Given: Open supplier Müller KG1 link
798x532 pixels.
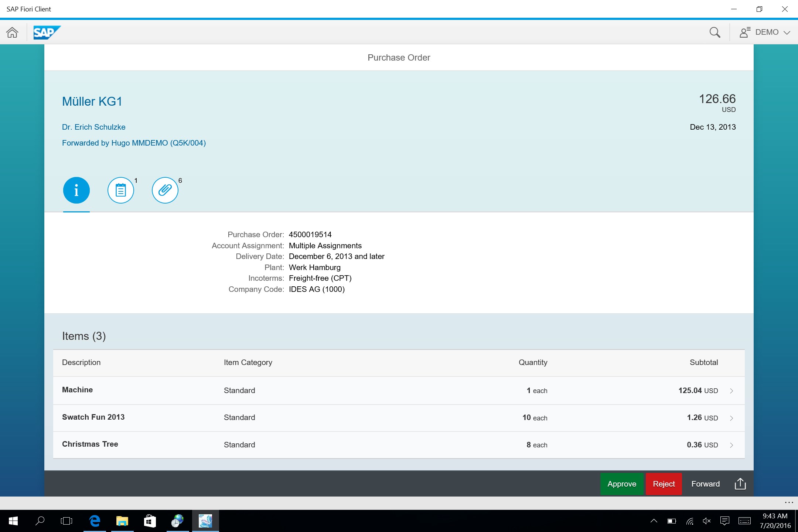Looking at the screenshot, I should pos(92,102).
